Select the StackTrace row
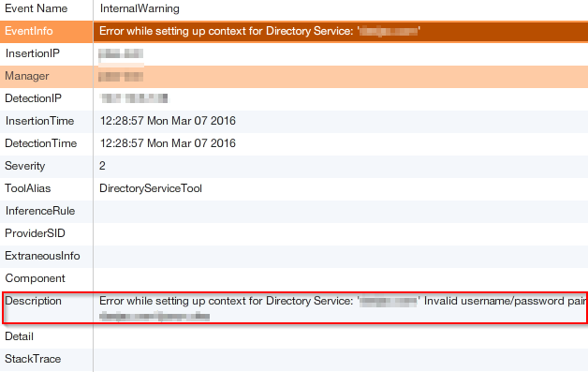The image size is (588, 372). click(294, 360)
